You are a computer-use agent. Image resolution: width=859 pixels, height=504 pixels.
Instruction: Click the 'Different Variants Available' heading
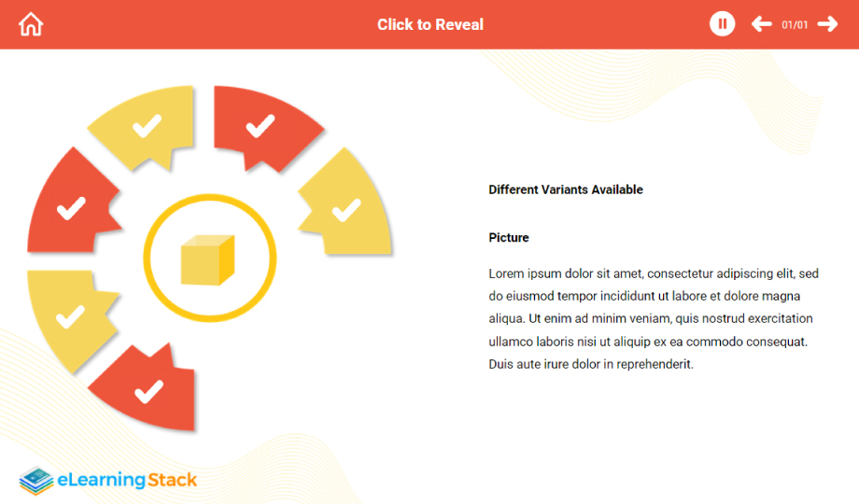(x=566, y=189)
